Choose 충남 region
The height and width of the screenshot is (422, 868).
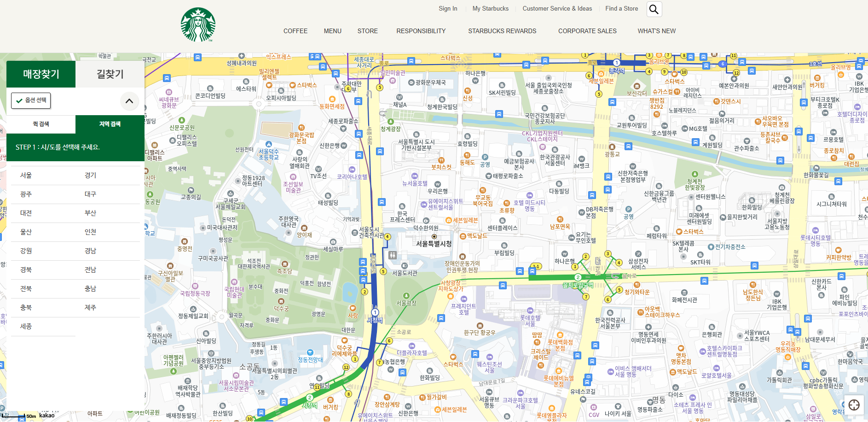click(91, 289)
